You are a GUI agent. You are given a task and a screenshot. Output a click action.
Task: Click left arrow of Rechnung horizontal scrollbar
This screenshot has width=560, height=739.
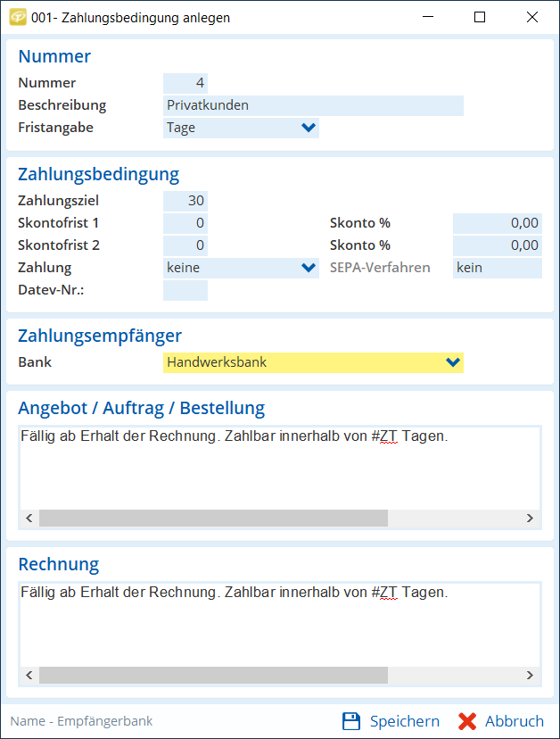(29, 676)
